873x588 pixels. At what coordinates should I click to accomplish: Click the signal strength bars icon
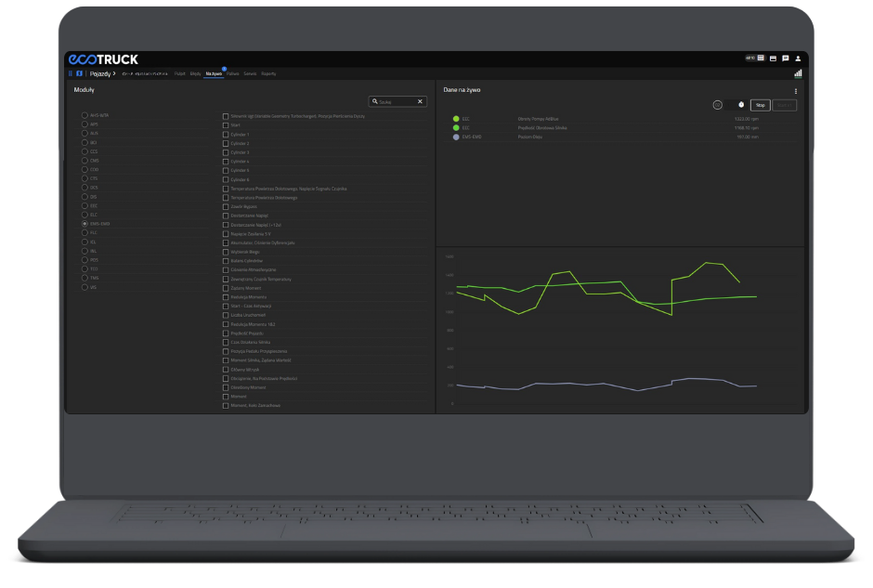click(x=798, y=73)
